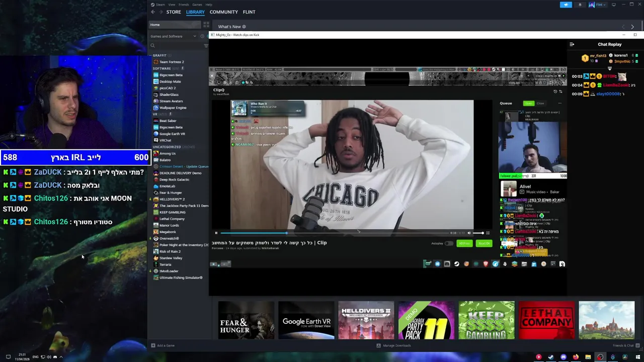Click the Among Us game icon
The height and width of the screenshot is (362, 644).
click(x=156, y=153)
